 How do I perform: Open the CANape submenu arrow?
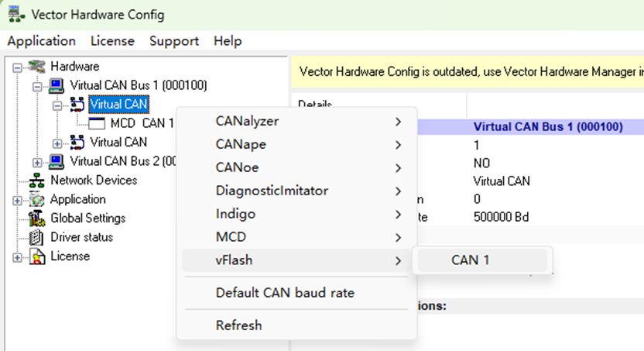click(398, 145)
